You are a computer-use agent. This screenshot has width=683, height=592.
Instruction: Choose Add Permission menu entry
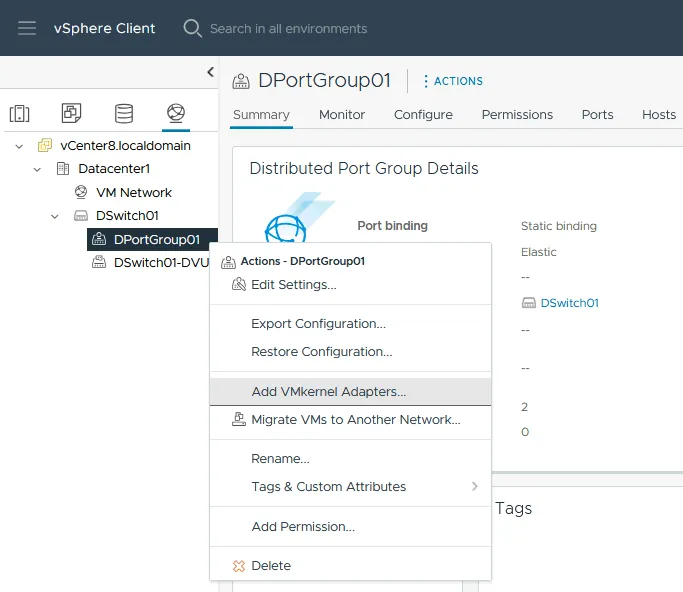351,527
